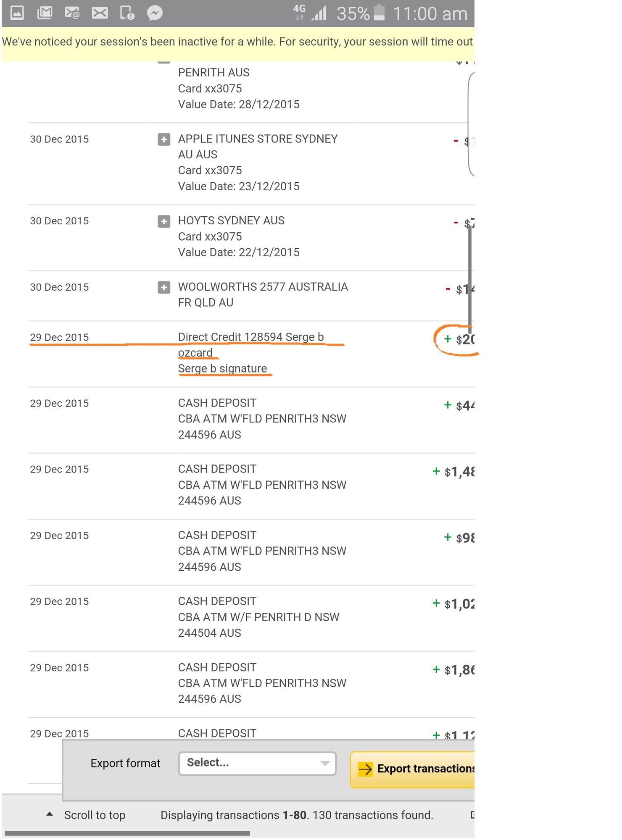This screenshot has width=622, height=840.
Task: Tap the email @ notification icon
Action: click(x=72, y=13)
